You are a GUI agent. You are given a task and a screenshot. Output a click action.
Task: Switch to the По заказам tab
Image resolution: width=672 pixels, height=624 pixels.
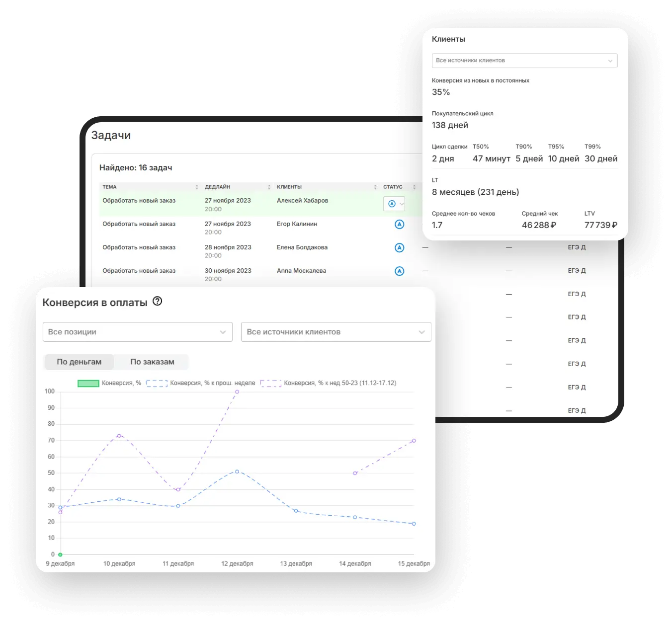152,362
